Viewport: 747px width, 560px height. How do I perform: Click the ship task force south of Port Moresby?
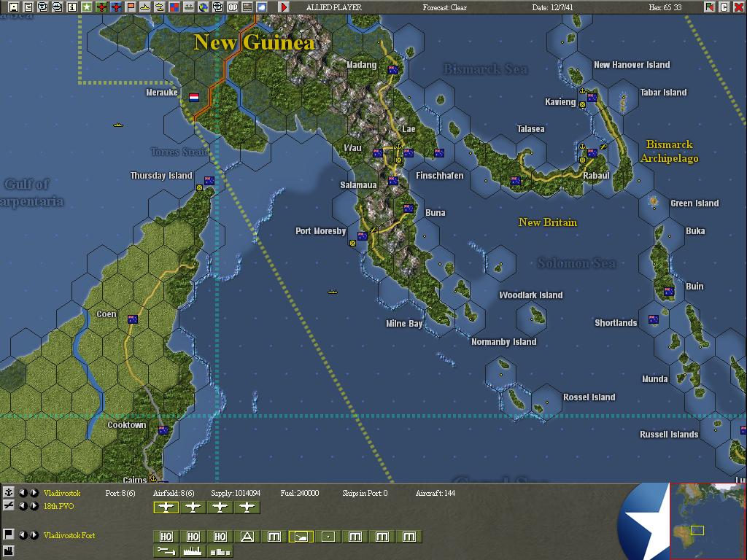[333, 292]
